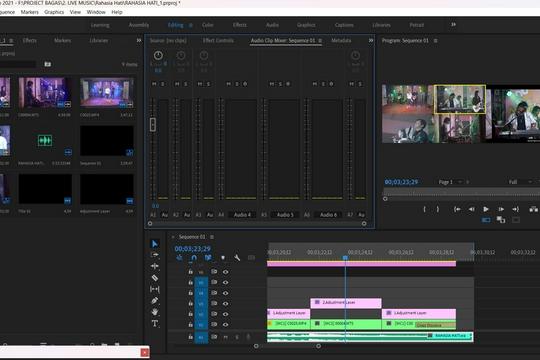The width and height of the screenshot is (540, 360).
Task: Create new bin in Project panel
Action: [x=48, y=64]
